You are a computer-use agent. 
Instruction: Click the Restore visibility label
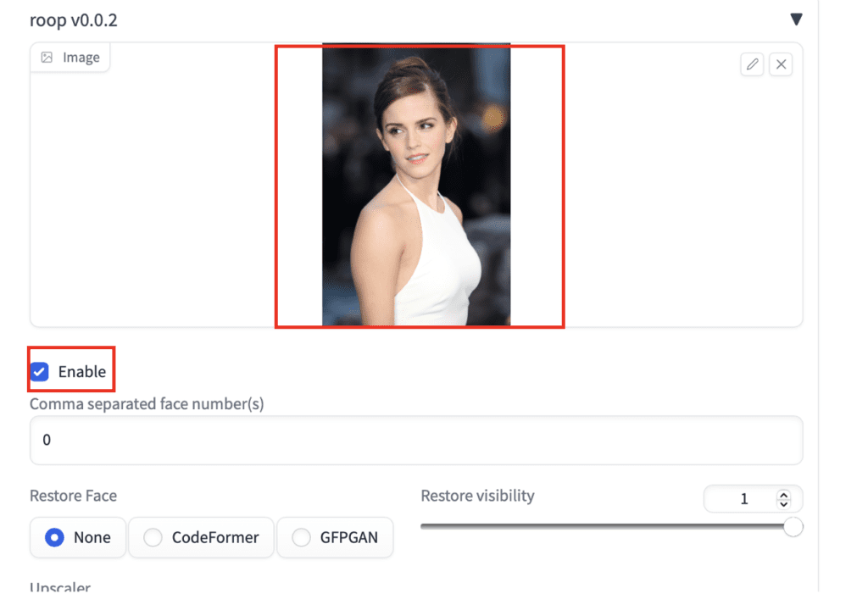click(x=478, y=496)
